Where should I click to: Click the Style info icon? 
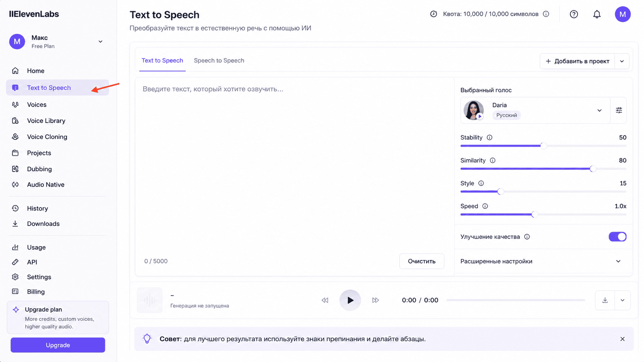481,184
